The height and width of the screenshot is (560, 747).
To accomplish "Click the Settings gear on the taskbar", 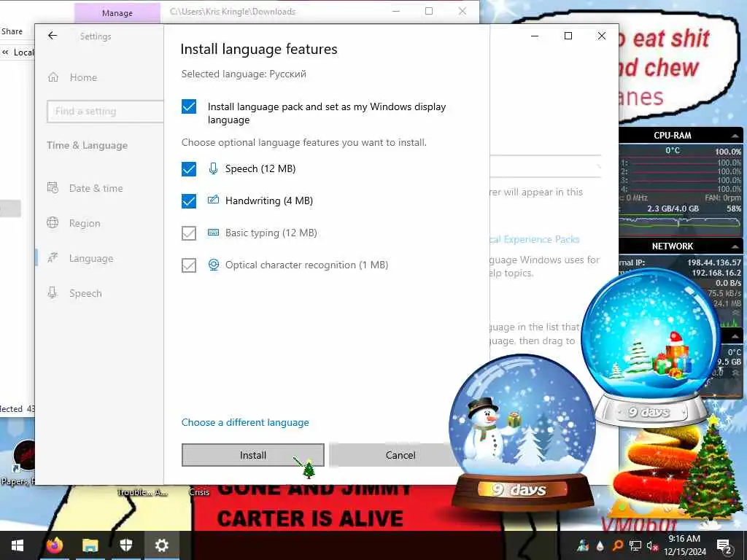I will click(x=161, y=545).
